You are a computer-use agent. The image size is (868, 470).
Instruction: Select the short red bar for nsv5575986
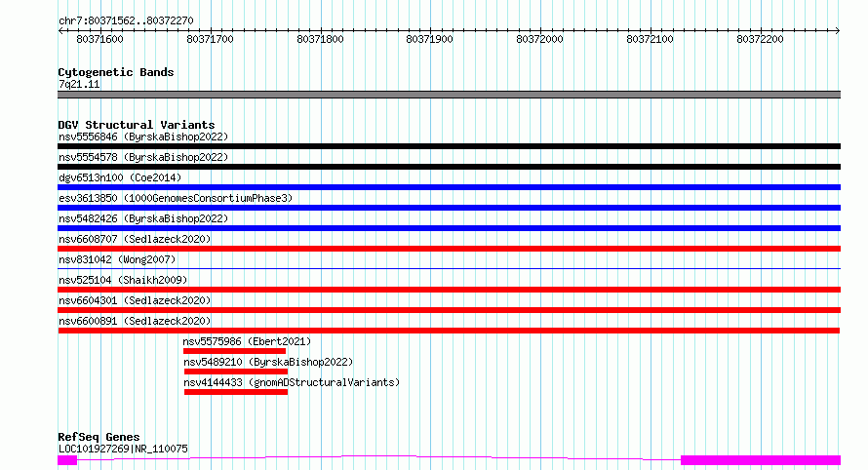click(x=235, y=352)
